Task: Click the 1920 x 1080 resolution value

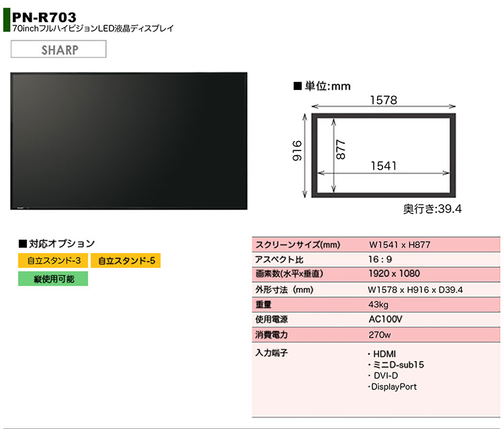Action: pos(394,274)
